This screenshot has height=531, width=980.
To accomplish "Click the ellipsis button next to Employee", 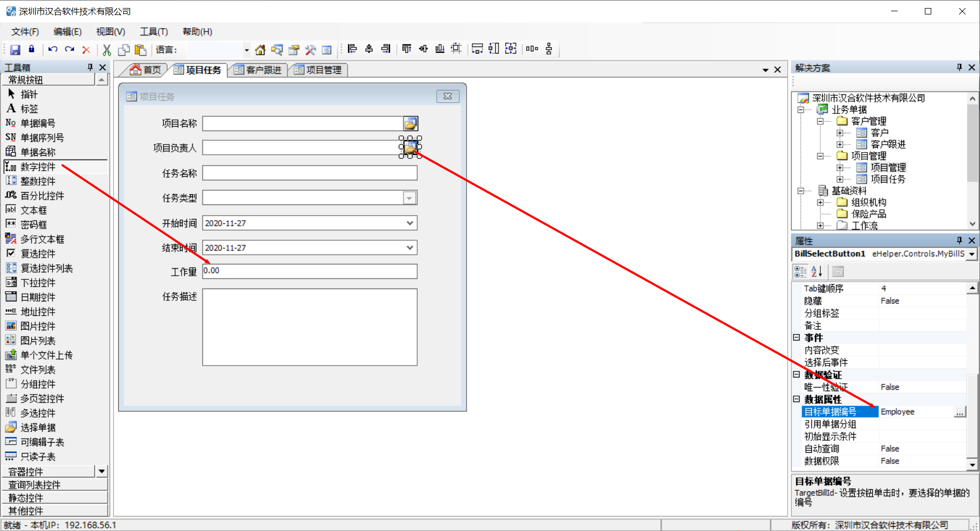I will (960, 412).
